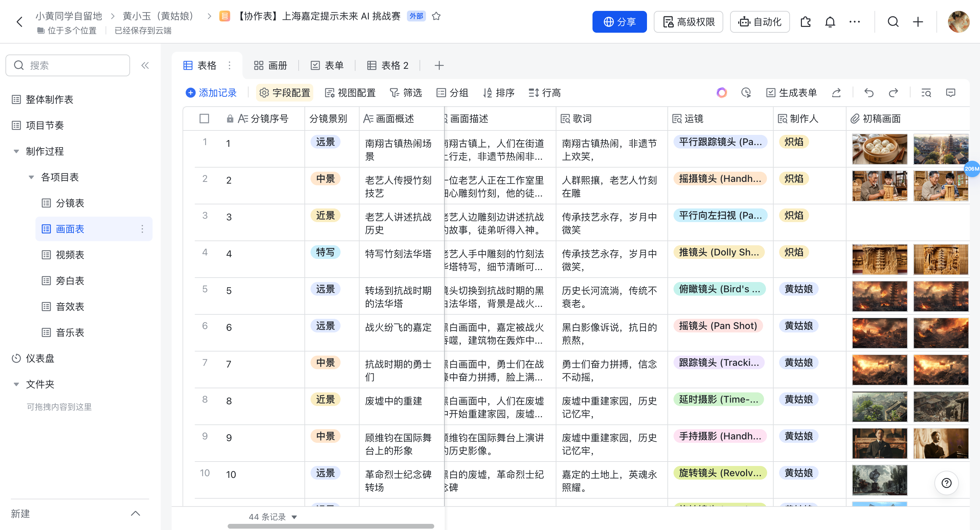
Task: Open the 排序 sort options
Action: tap(499, 92)
